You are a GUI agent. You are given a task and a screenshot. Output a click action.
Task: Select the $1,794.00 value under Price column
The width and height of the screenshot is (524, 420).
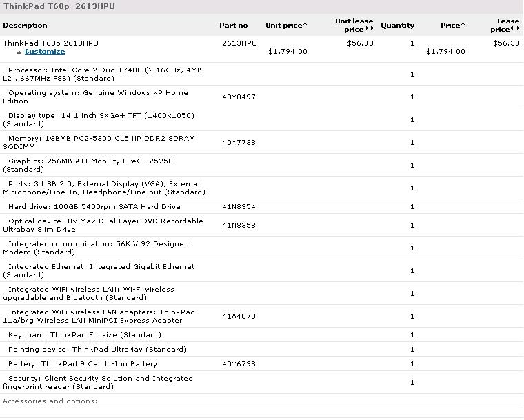click(x=445, y=52)
